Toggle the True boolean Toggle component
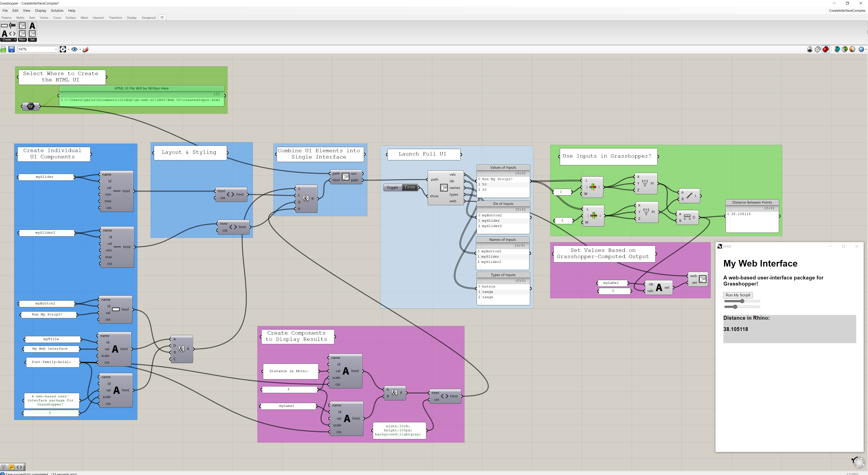Image resolution: width=868 pixels, height=475 pixels. (409, 187)
